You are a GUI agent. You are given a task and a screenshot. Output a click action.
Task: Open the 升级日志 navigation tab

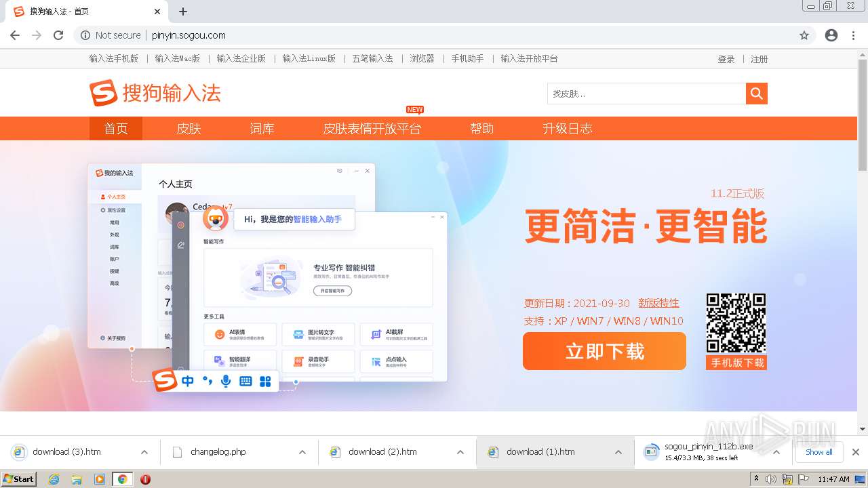[568, 128]
